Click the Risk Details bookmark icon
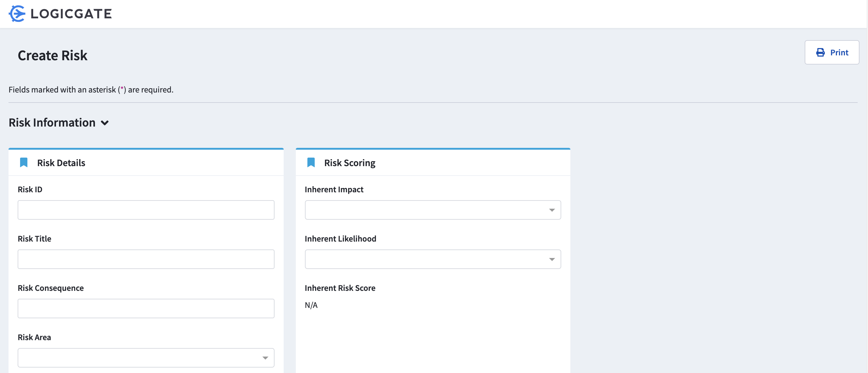This screenshot has height=373, width=868. point(24,163)
